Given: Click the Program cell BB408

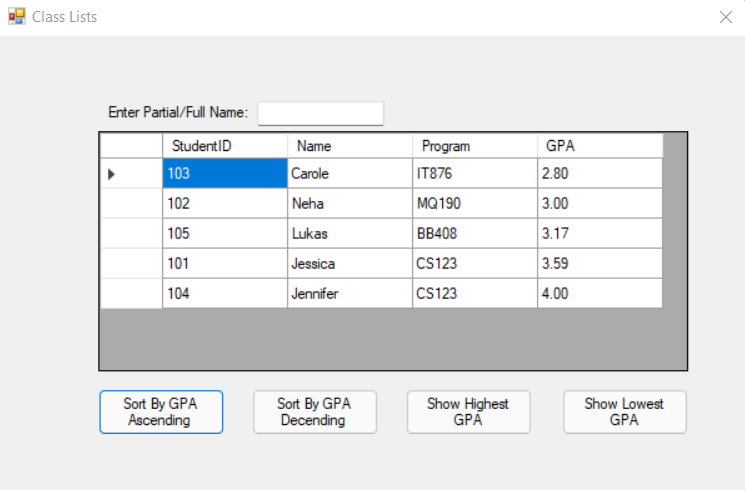Looking at the screenshot, I should click(474, 234).
